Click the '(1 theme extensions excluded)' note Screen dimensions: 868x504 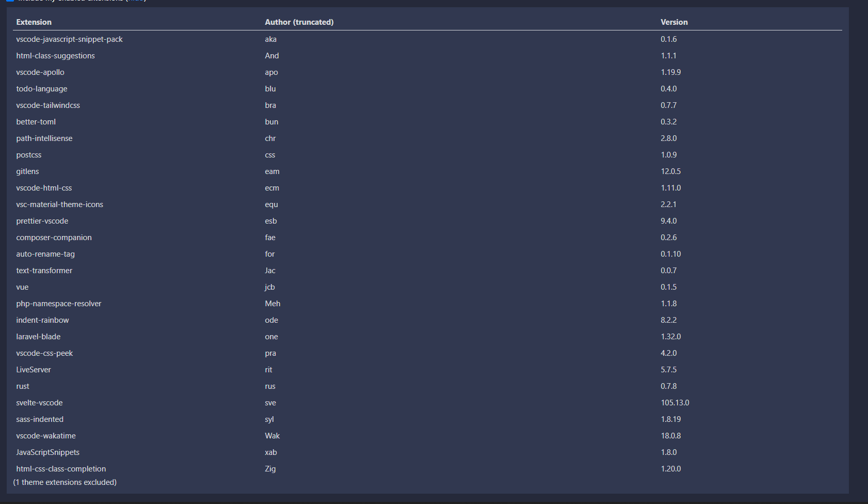[x=65, y=482]
